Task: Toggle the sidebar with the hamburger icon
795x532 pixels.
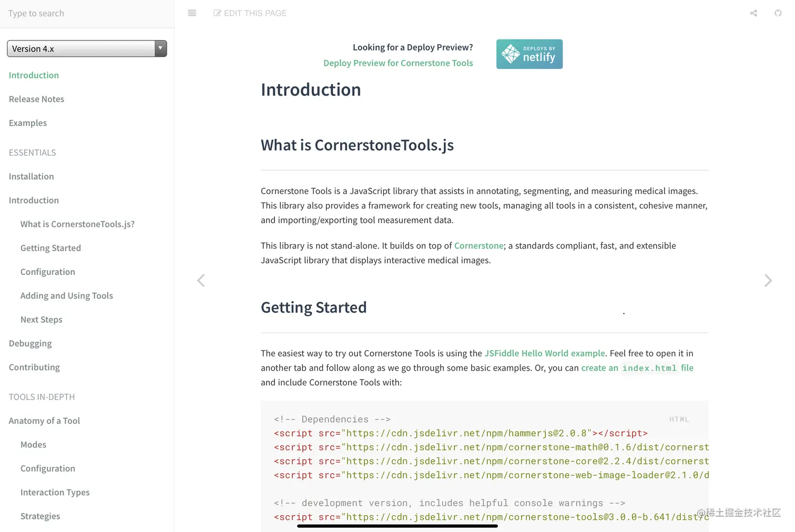Action: click(x=192, y=13)
